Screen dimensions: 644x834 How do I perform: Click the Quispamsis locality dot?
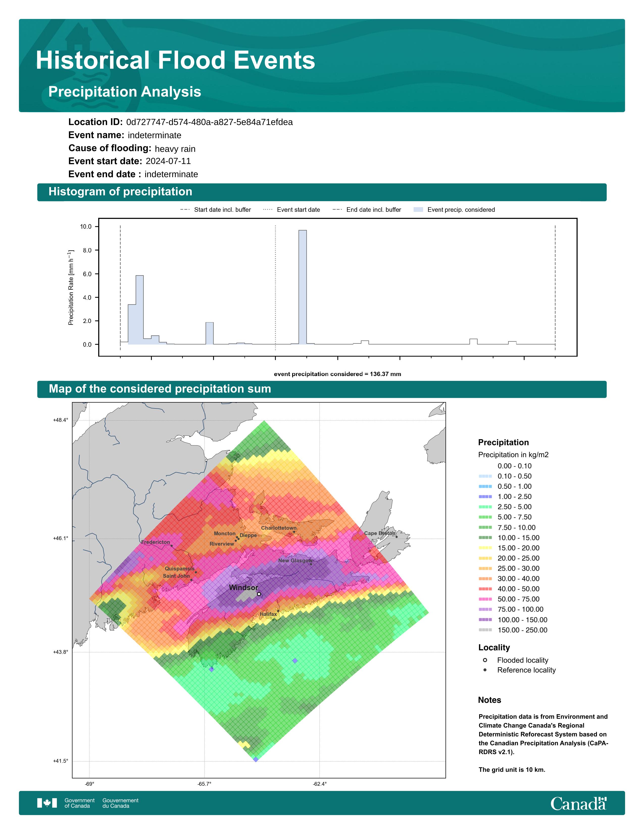pos(196,572)
